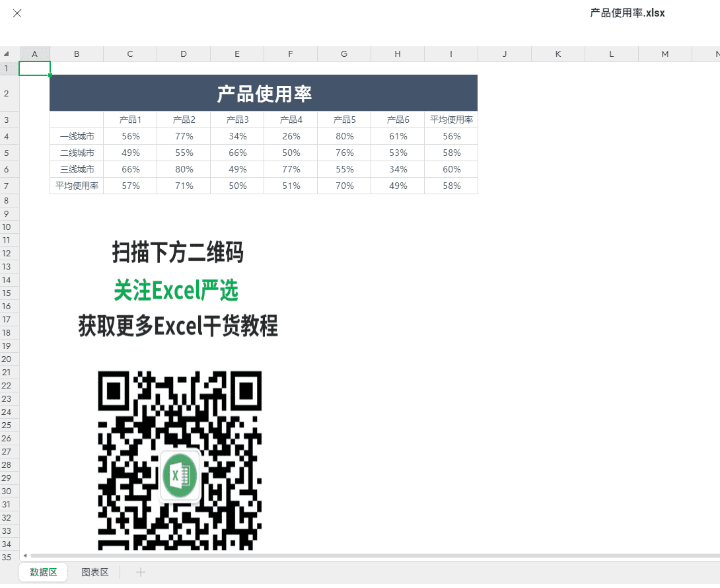Image resolution: width=720 pixels, height=588 pixels.
Task: Click the 平均使用率 row label
Action: click(77, 186)
